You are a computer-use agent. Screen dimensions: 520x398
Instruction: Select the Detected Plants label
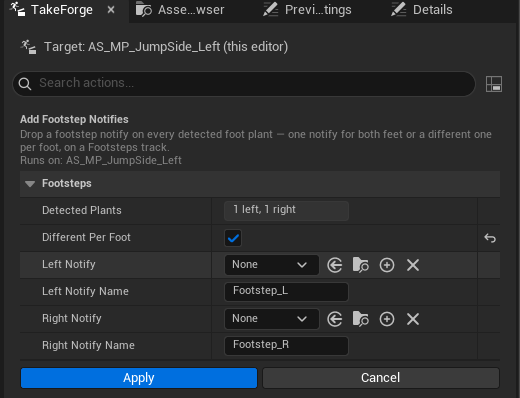coord(82,211)
